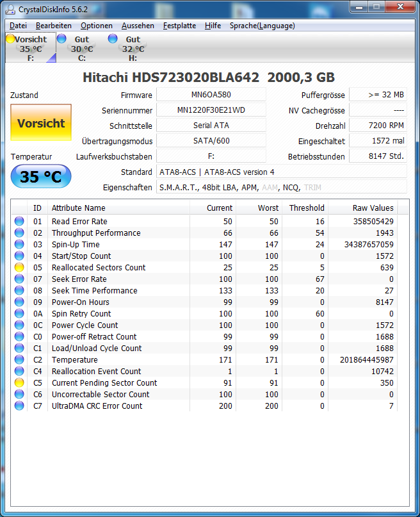This screenshot has width=420, height=517.
Task: Click the status icon beside Power Cycle Count
Action: click(19, 325)
